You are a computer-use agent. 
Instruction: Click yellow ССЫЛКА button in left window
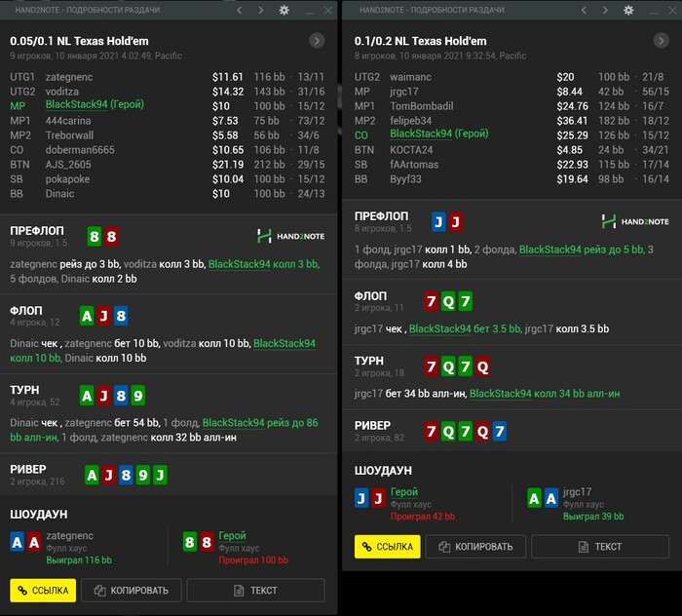pos(43,591)
